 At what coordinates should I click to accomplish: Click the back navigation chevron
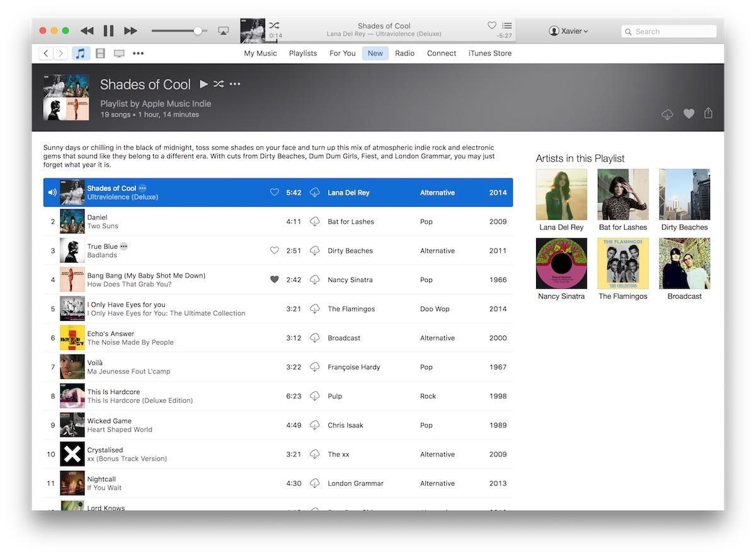pyautogui.click(x=45, y=53)
